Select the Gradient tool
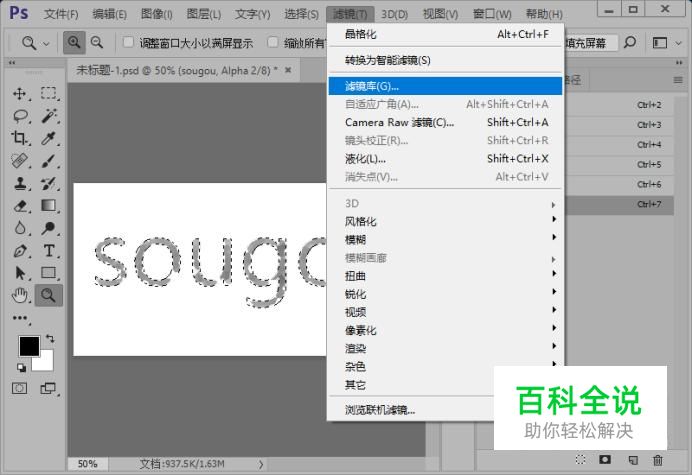 [x=49, y=206]
